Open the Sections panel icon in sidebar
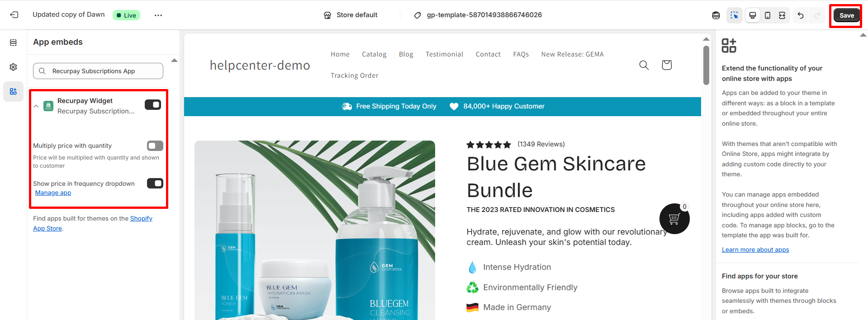The image size is (868, 320). [13, 42]
